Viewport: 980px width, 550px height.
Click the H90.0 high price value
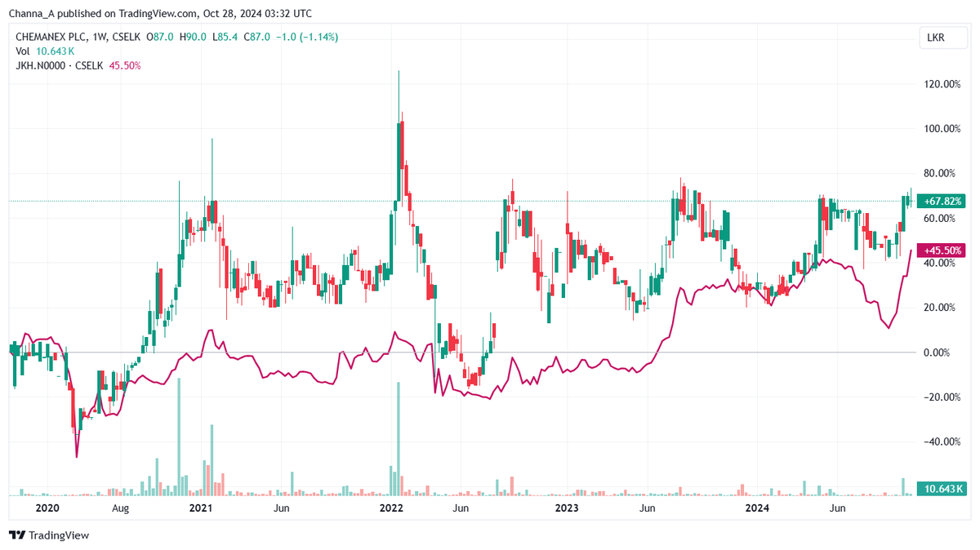195,38
